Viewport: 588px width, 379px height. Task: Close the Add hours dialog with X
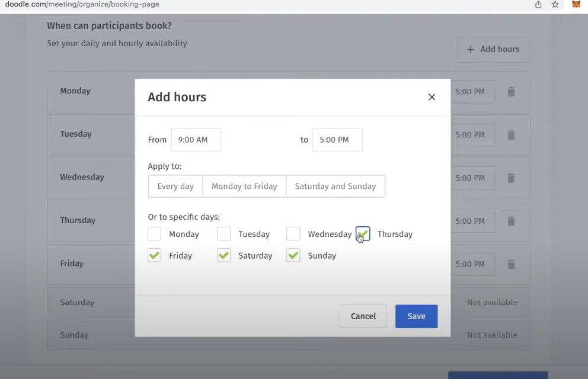pyautogui.click(x=432, y=97)
